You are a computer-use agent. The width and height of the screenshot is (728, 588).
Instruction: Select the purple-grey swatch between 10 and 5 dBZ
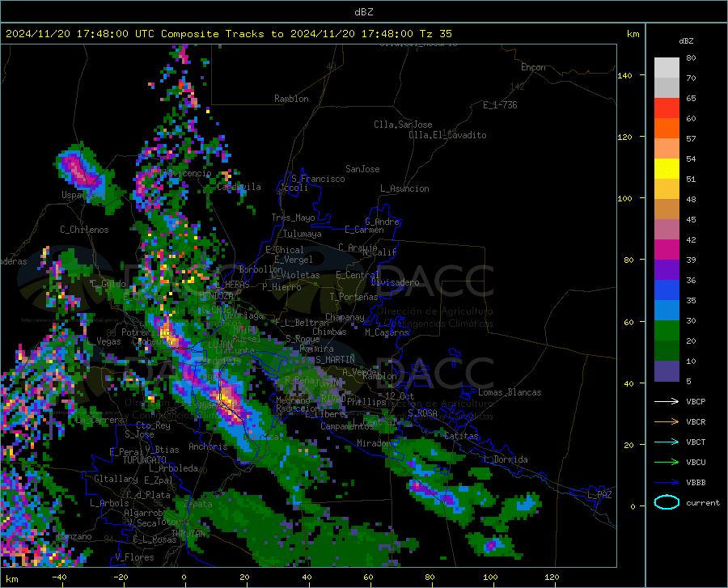pyautogui.click(x=667, y=371)
